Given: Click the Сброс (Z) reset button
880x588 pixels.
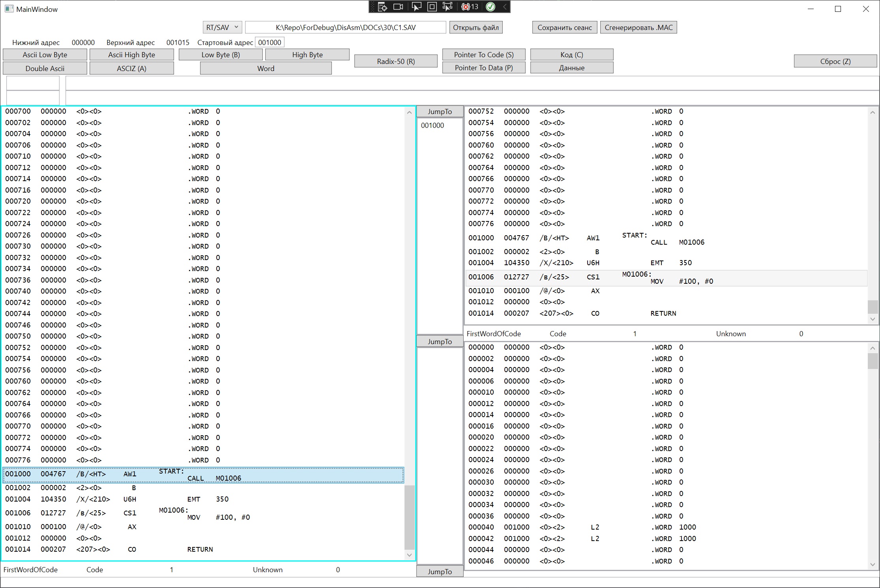Looking at the screenshot, I should pos(835,61).
